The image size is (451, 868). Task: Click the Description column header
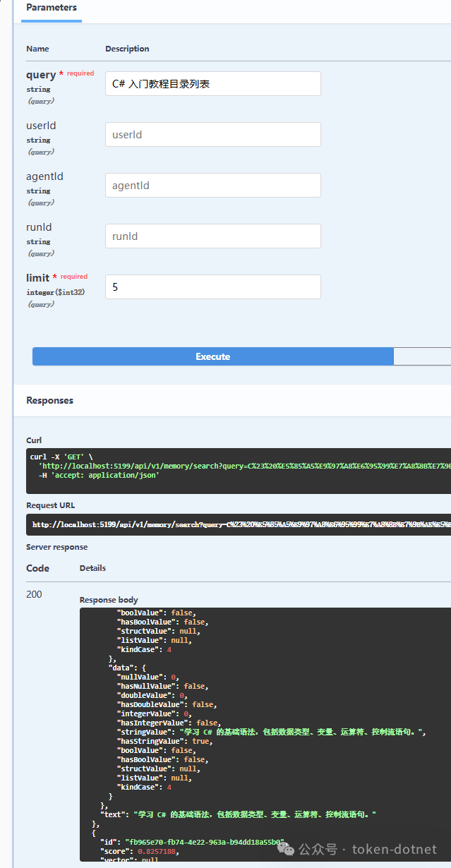point(127,49)
